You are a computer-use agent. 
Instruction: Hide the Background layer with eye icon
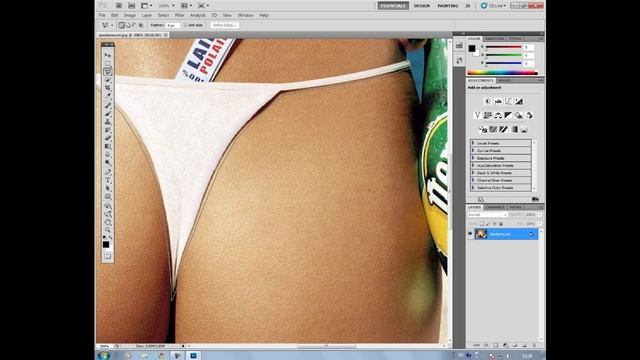470,234
